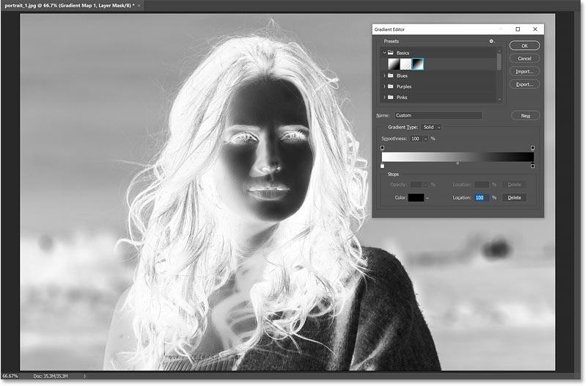Open the Smoothness value dropdown arrow

click(x=426, y=139)
